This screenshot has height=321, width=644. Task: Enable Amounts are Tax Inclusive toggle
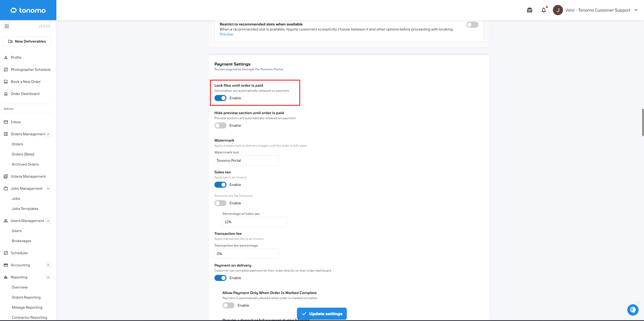pyautogui.click(x=220, y=203)
